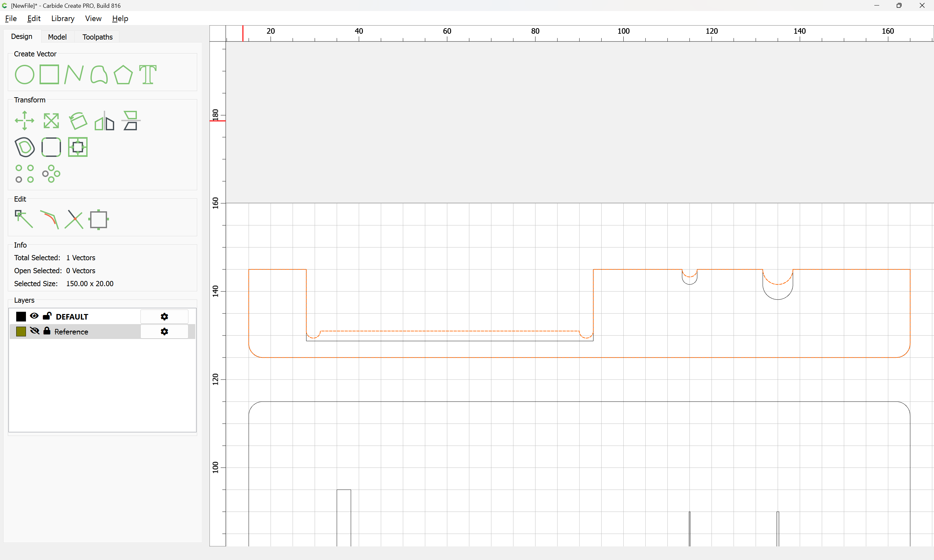Select the Node Edit tool

click(24, 219)
